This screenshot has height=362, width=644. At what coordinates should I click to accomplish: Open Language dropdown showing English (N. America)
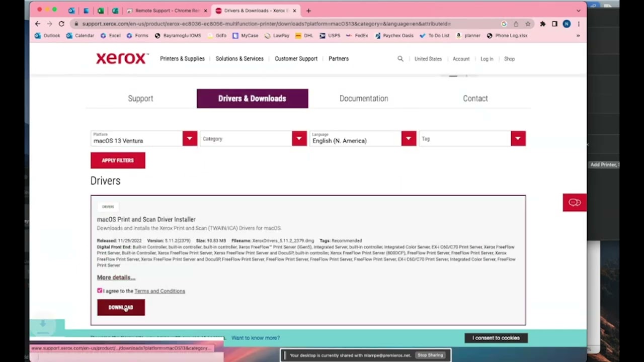point(363,139)
